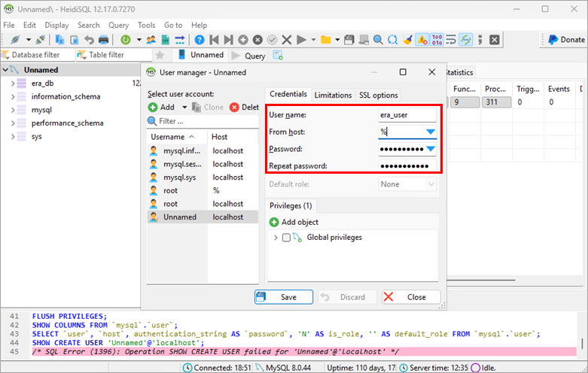The image size is (588, 373).
Task: Open the Tools menu
Action: point(146,25)
